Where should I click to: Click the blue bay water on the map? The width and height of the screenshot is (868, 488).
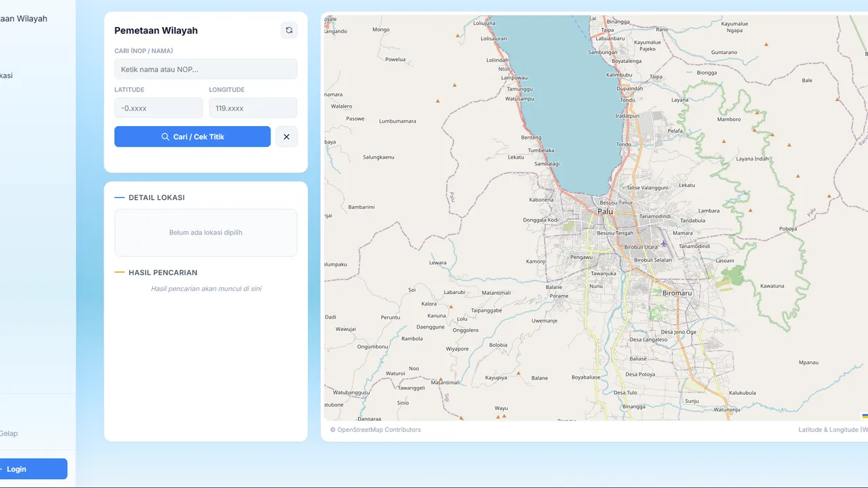[x=570, y=102]
